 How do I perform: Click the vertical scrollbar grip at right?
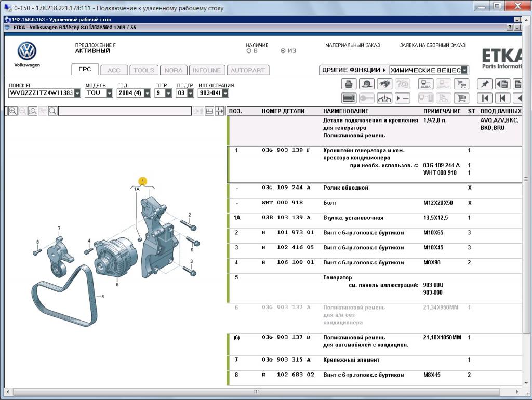[x=526, y=179]
